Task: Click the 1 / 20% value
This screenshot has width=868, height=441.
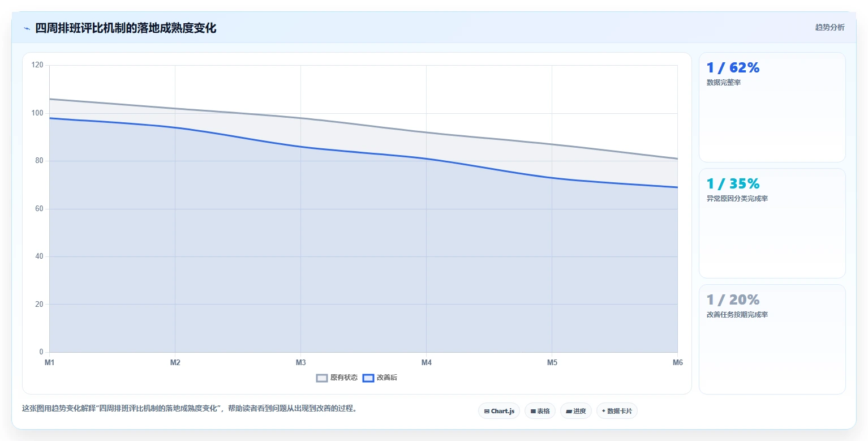Action: pos(733,300)
